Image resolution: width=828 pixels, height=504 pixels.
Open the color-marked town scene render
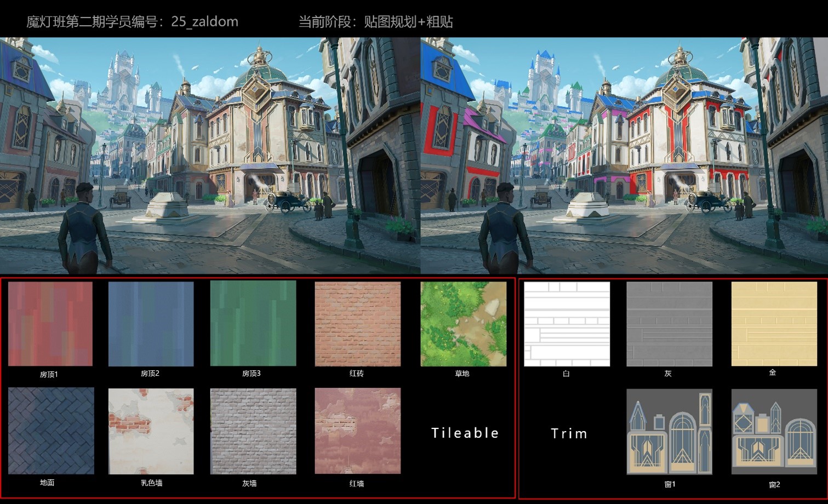(x=624, y=155)
